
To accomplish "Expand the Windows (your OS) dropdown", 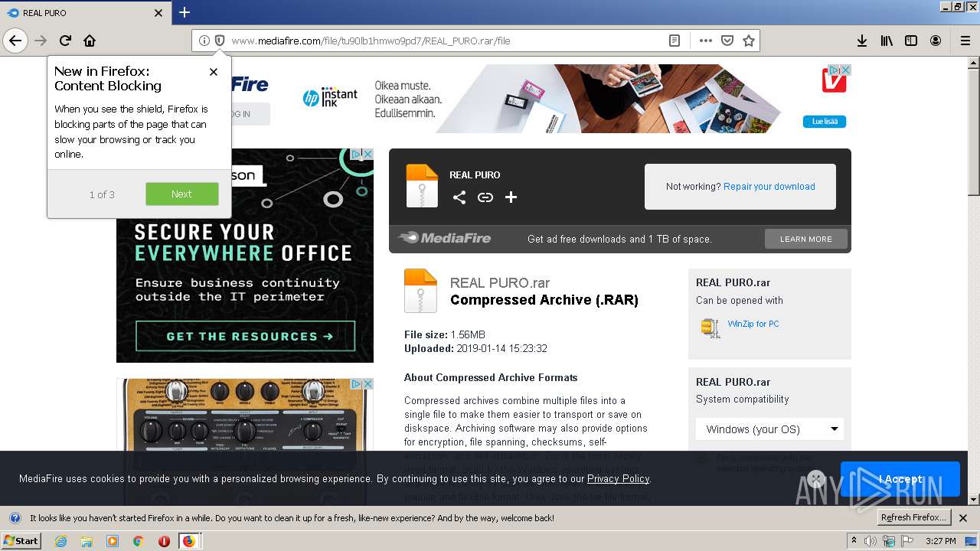I will pyautogui.click(x=770, y=429).
